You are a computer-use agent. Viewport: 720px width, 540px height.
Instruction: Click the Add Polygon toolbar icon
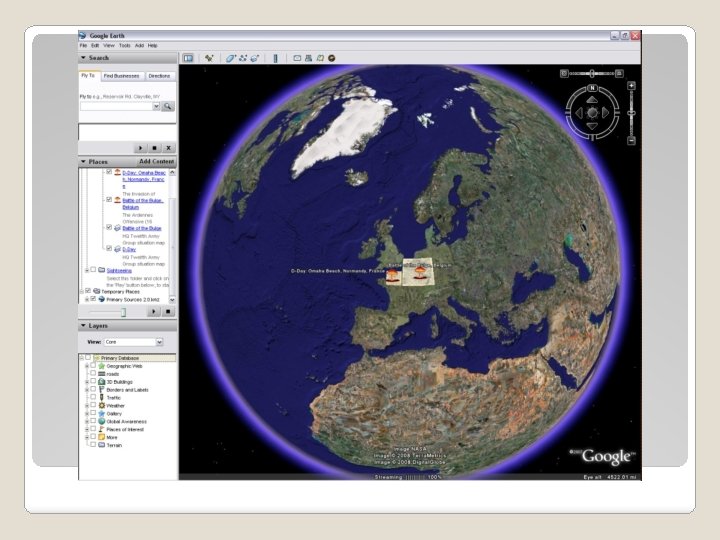pos(231,58)
